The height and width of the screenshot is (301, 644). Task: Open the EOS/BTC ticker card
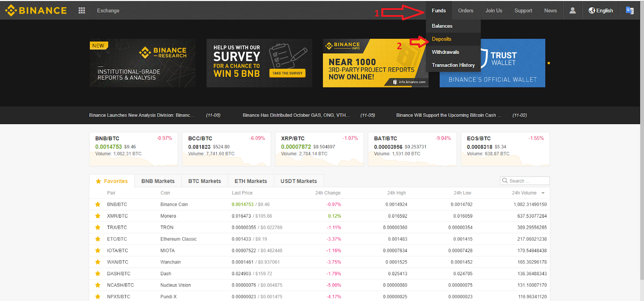(x=505, y=149)
